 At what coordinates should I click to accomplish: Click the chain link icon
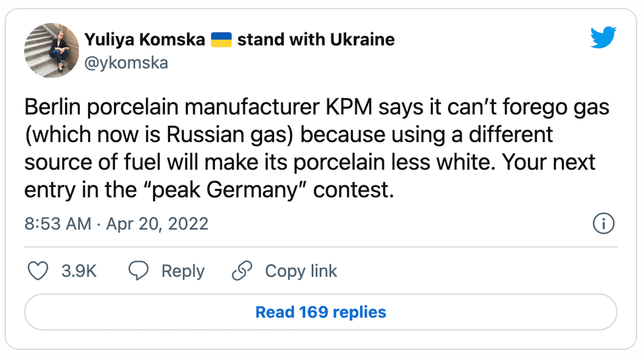coord(242,271)
